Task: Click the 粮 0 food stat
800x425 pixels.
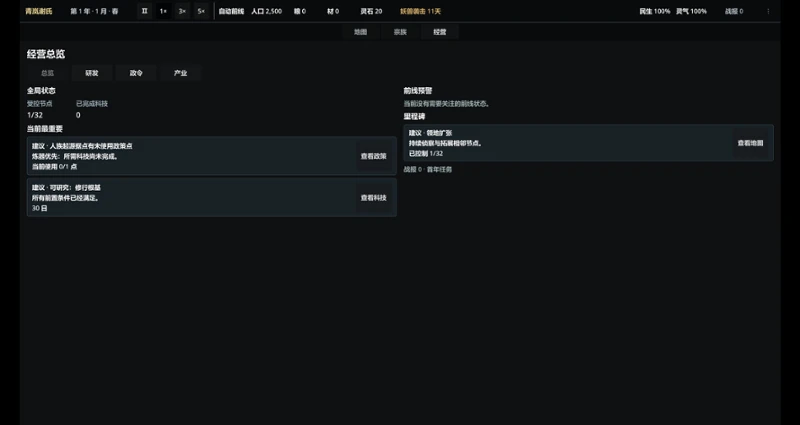Action: [x=300, y=11]
